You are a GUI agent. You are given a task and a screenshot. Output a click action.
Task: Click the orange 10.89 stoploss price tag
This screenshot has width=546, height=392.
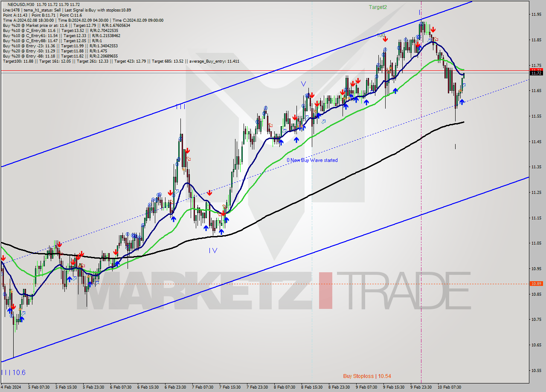(536, 283)
